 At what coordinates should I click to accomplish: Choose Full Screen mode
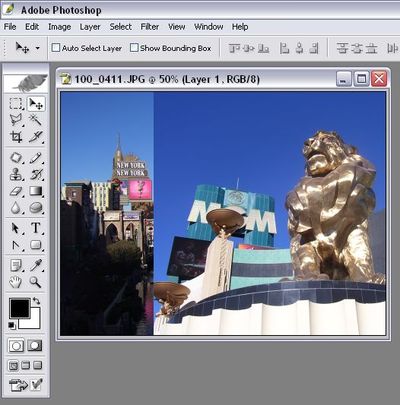[x=38, y=366]
